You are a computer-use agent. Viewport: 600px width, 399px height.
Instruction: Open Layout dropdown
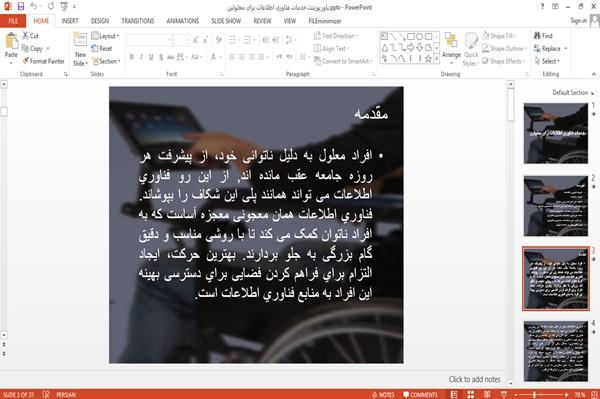coord(106,36)
